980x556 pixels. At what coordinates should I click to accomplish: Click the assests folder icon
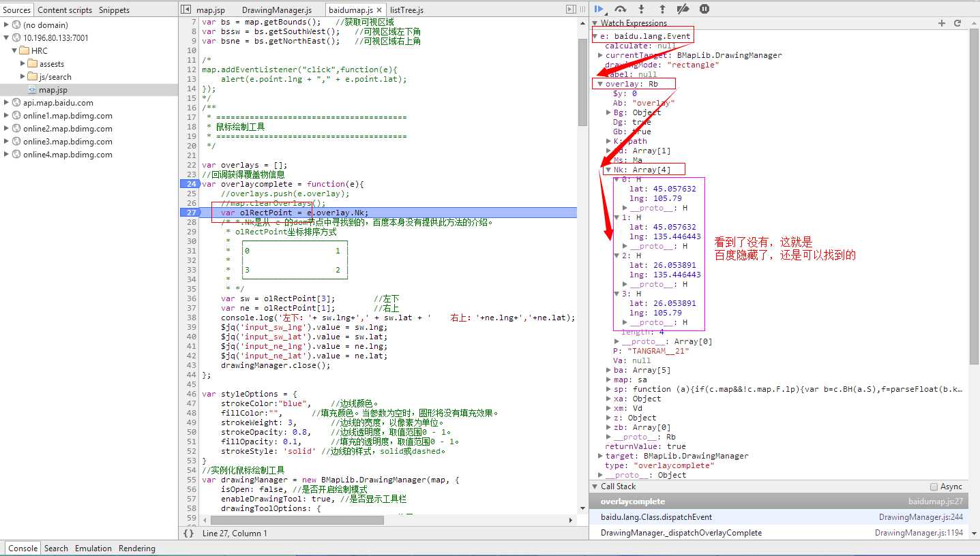[33, 64]
